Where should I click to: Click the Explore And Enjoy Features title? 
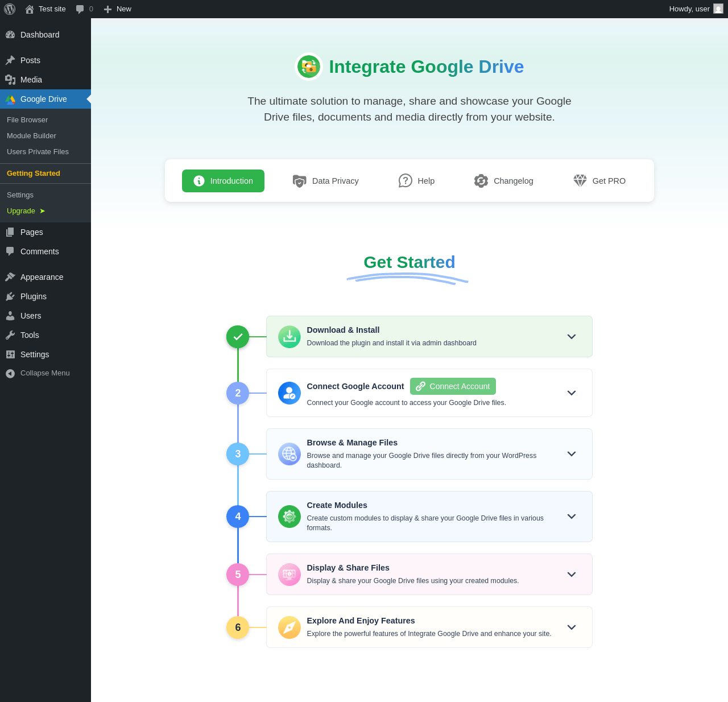point(361,621)
